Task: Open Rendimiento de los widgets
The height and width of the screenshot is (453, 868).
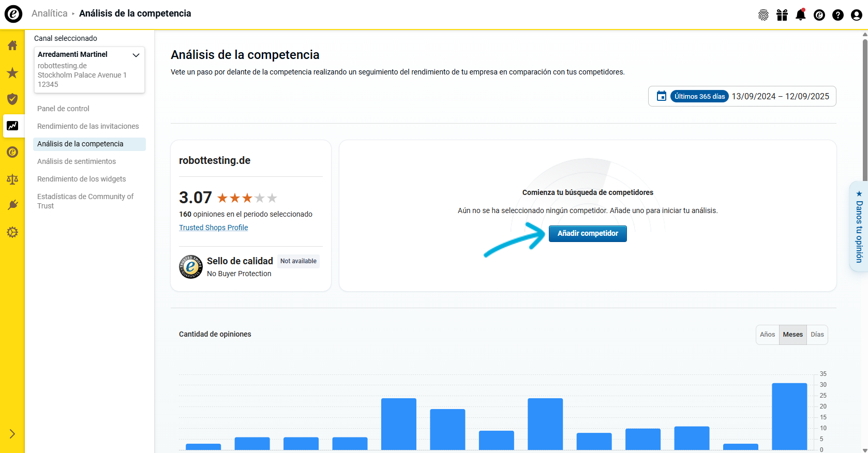Action: click(x=81, y=179)
